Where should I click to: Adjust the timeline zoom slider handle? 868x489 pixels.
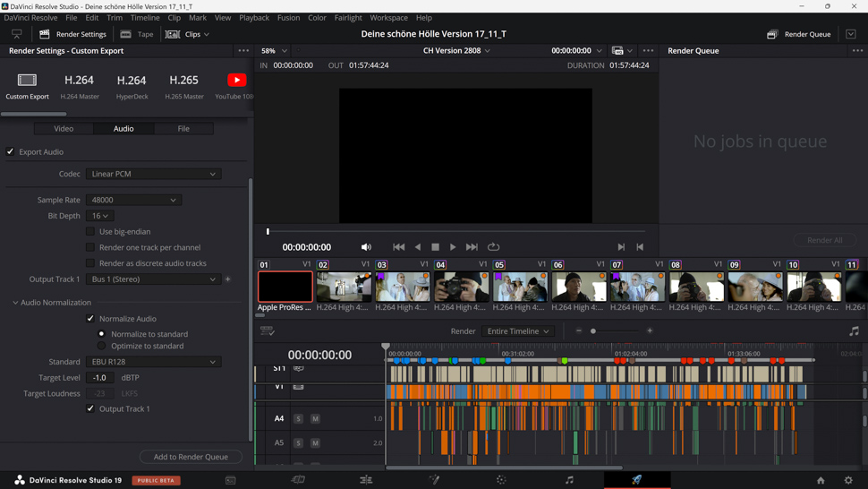coord(593,331)
